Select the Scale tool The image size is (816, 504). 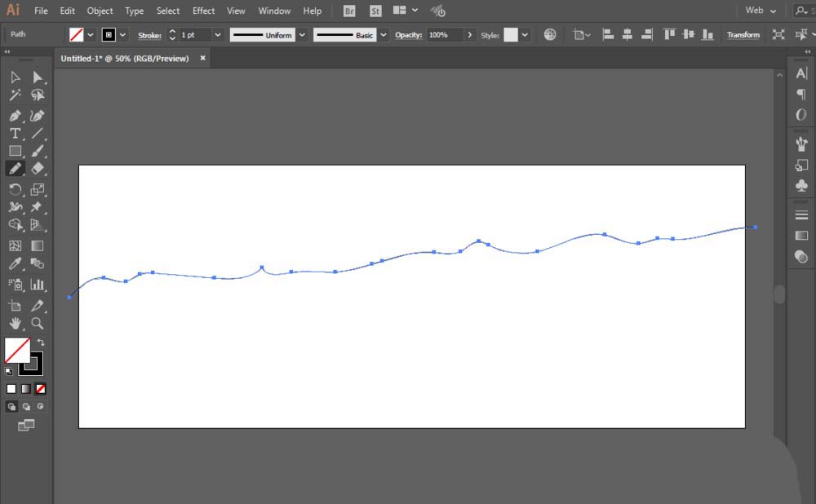(x=38, y=189)
